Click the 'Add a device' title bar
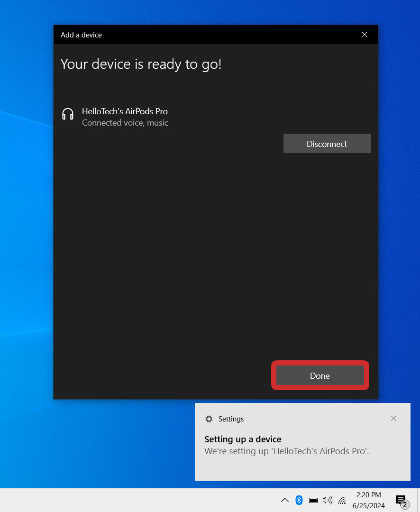The height and width of the screenshot is (512, 420). [x=190, y=35]
